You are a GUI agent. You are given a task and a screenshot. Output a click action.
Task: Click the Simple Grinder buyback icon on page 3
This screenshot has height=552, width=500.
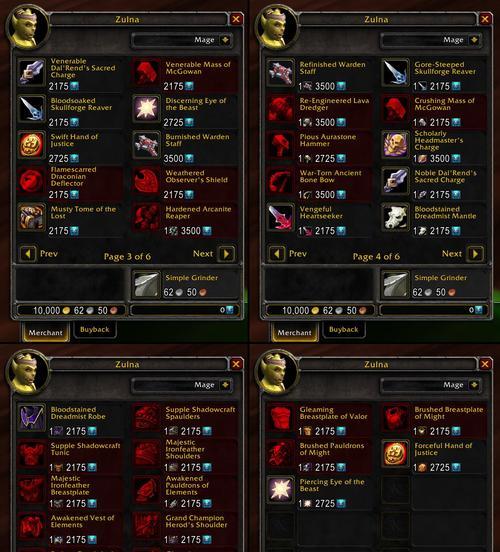146,285
